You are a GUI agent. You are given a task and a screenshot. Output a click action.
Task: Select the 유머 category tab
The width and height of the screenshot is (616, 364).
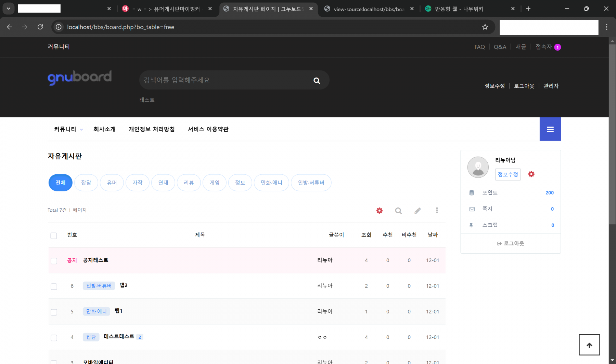112,183
